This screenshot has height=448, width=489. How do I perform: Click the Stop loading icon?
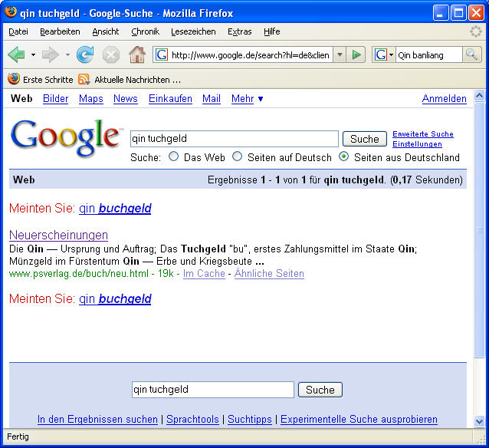point(111,55)
